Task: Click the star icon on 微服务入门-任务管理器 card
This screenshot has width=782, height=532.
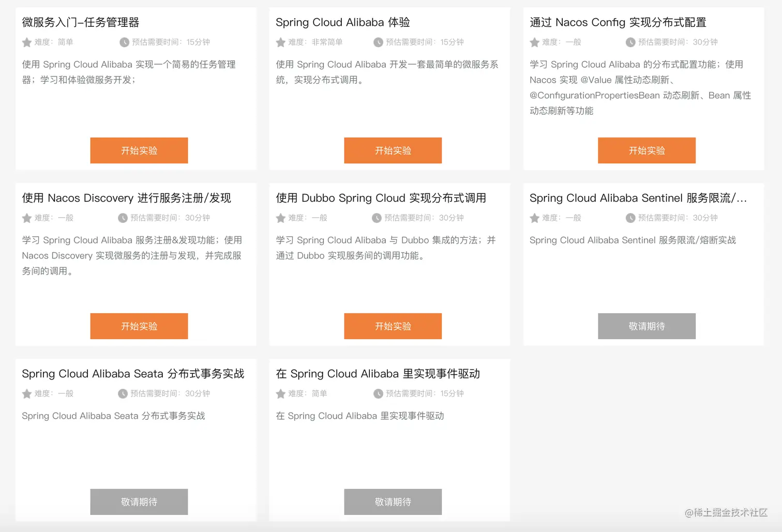Action: (27, 42)
